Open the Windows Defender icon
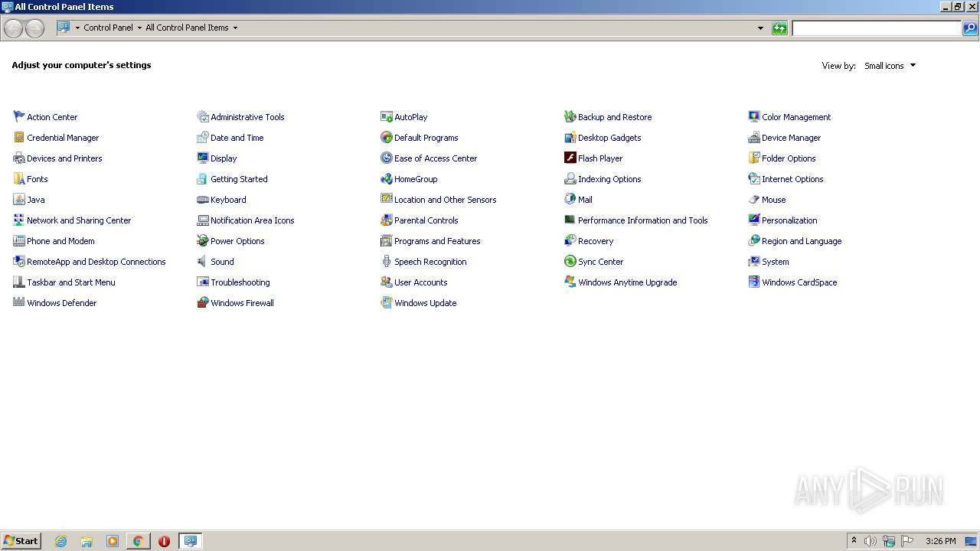The height and width of the screenshot is (551, 980). pyautogui.click(x=19, y=302)
